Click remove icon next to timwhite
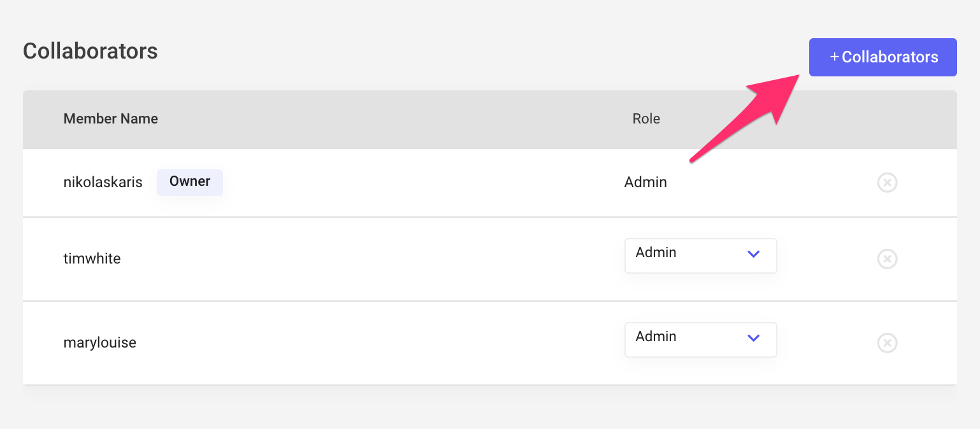This screenshot has width=980, height=429. (887, 259)
